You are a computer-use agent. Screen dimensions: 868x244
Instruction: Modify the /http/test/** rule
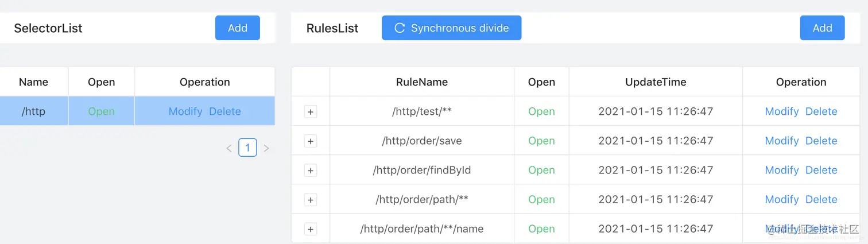pyautogui.click(x=782, y=111)
